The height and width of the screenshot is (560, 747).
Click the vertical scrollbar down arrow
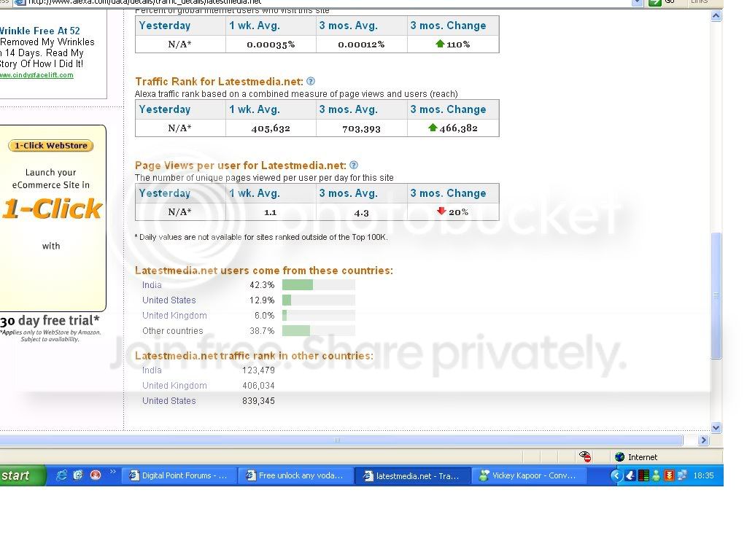(x=716, y=427)
